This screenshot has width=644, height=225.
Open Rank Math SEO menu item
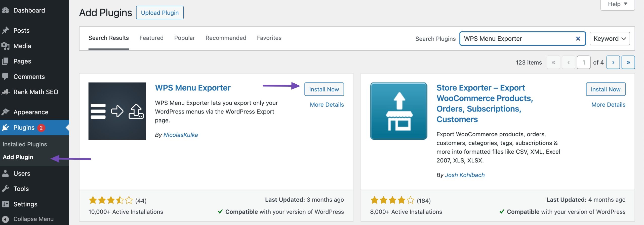pos(34,92)
